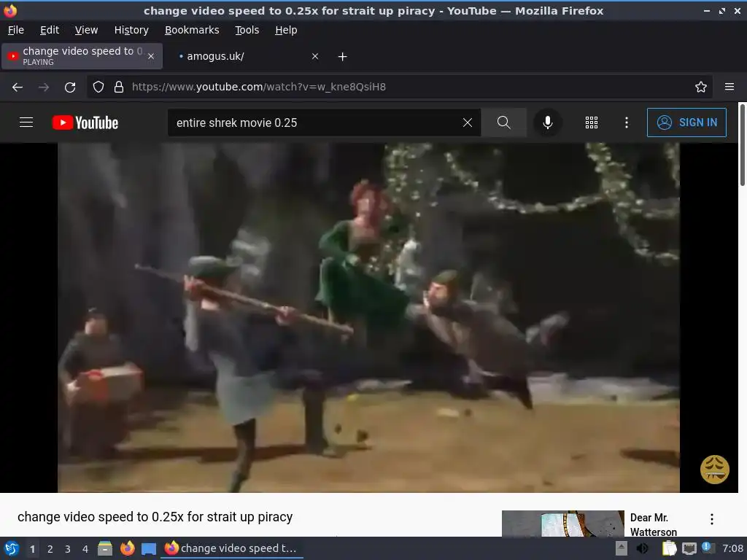This screenshot has height=560, width=747.
Task: Click the video player to pause
Action: tap(368, 318)
